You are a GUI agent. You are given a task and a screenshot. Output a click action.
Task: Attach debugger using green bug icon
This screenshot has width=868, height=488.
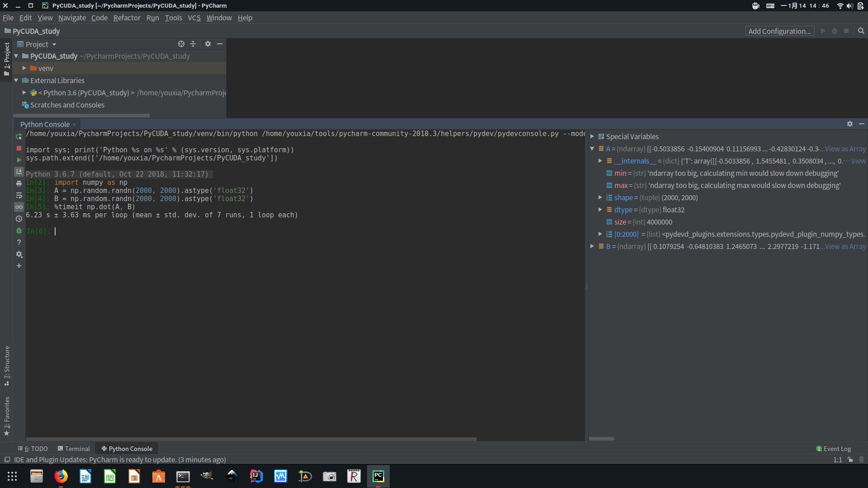(x=19, y=231)
